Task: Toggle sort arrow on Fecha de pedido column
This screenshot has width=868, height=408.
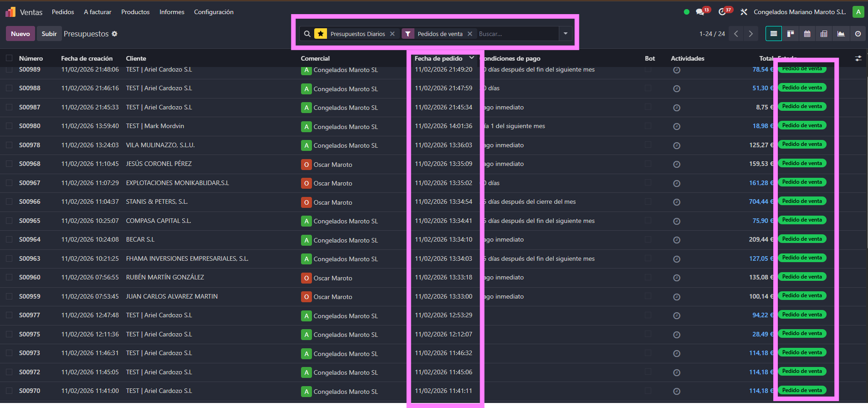Action: coord(471,58)
